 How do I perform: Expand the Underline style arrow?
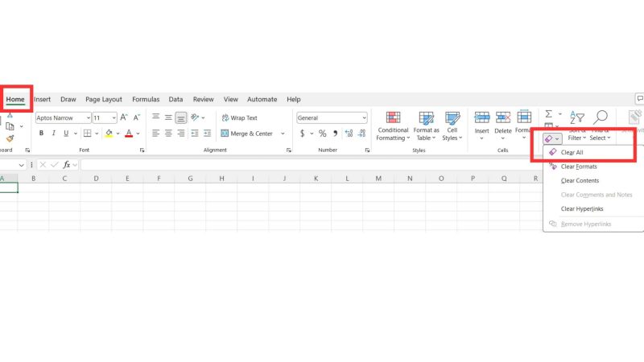pyautogui.click(x=75, y=134)
